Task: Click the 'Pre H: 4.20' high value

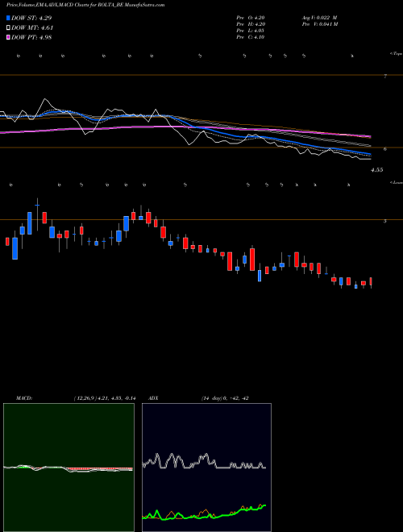Action: click(x=251, y=24)
